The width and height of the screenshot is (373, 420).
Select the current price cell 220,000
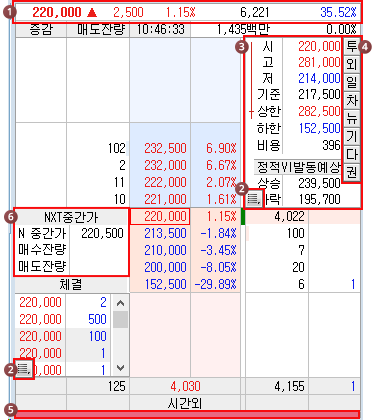point(160,217)
